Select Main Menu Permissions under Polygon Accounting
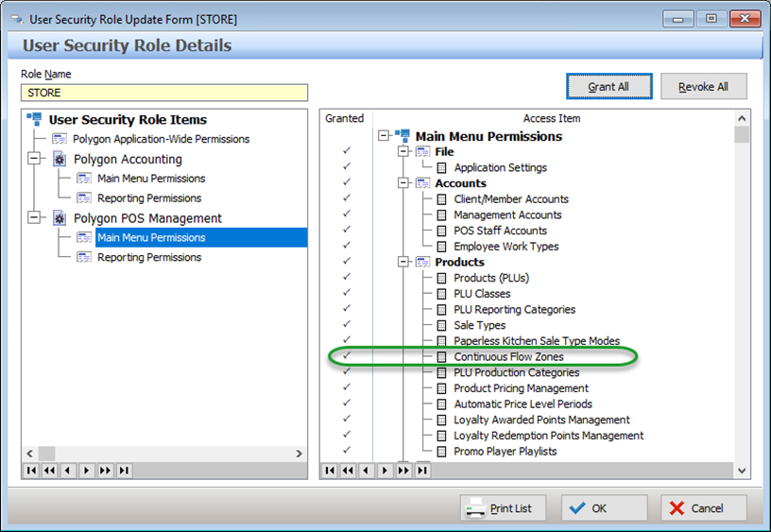The width and height of the screenshot is (771, 532). pos(151,179)
